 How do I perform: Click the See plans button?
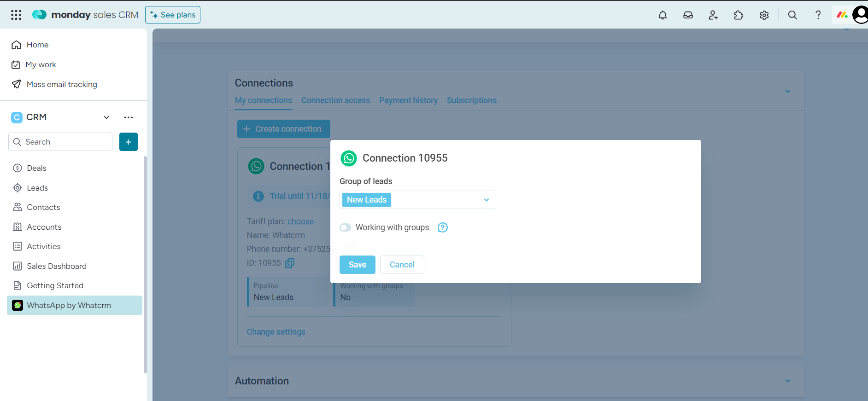[x=173, y=15]
